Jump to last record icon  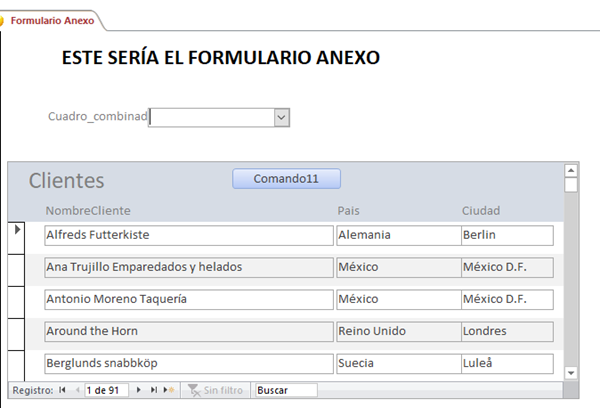154,390
